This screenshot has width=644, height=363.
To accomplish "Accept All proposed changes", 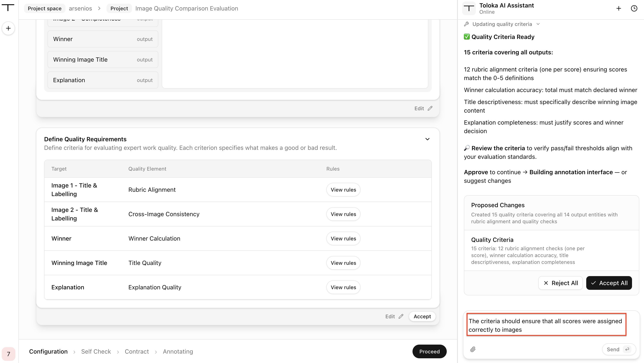I will coord(609,283).
